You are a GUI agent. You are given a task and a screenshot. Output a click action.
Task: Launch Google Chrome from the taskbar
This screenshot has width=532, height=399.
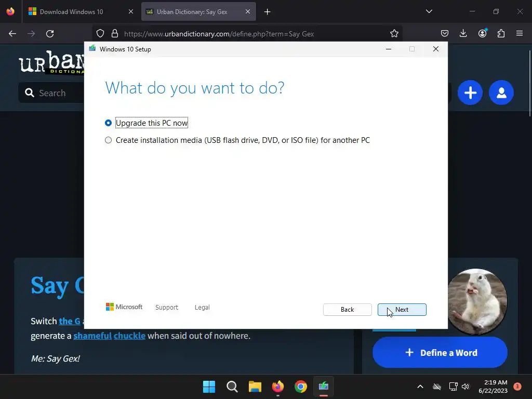pos(301,387)
